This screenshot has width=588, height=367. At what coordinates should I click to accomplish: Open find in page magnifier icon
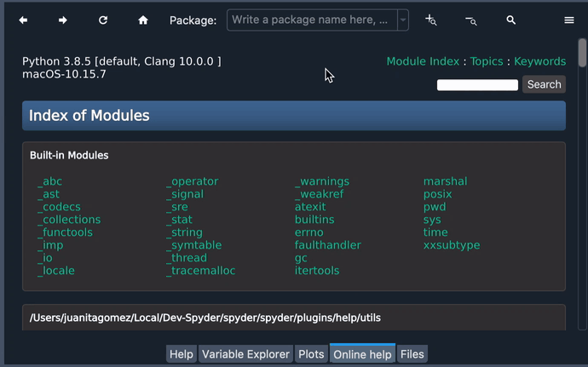click(x=510, y=20)
